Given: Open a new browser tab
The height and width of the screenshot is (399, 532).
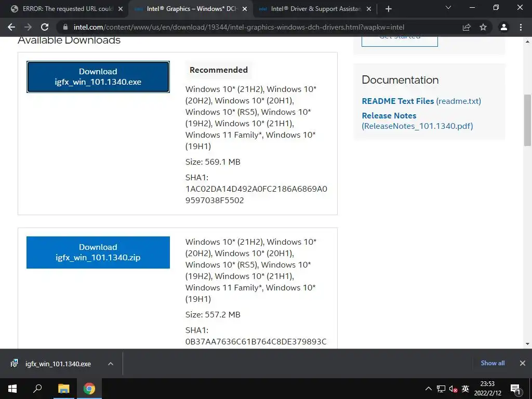Looking at the screenshot, I should 389,9.
